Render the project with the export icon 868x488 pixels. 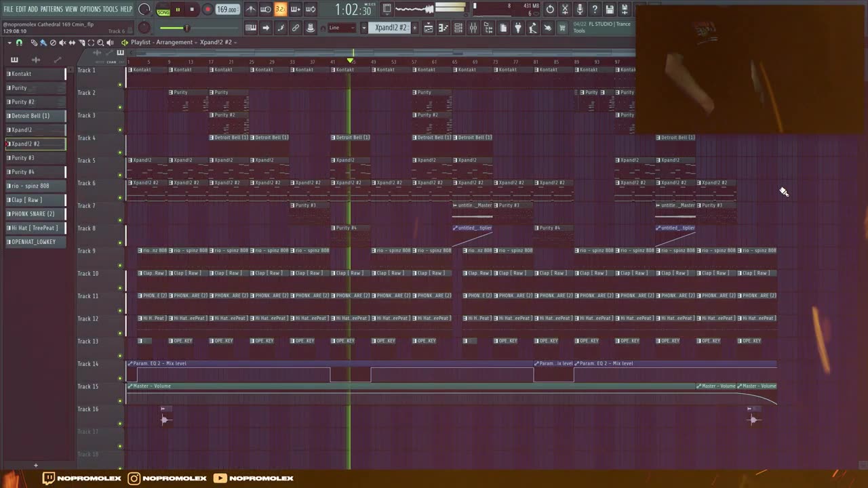(x=625, y=9)
